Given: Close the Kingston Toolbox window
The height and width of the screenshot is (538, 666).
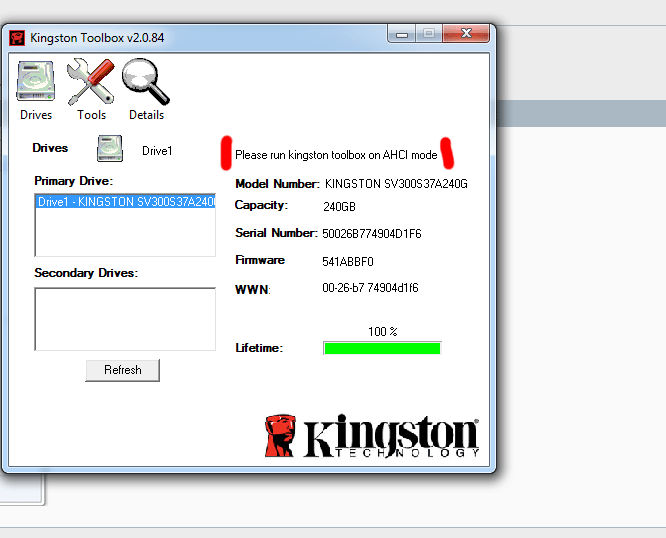Looking at the screenshot, I should (466, 33).
